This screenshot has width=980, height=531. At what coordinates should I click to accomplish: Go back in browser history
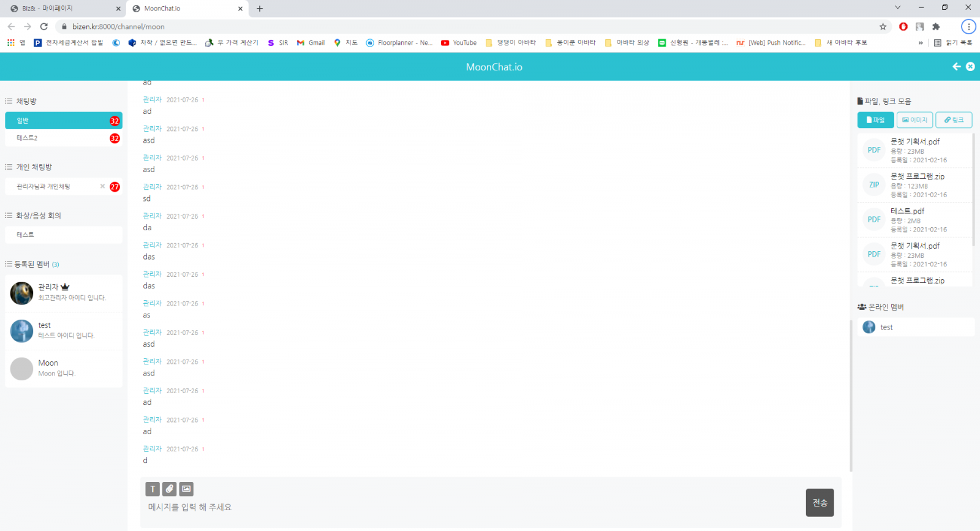click(11, 26)
